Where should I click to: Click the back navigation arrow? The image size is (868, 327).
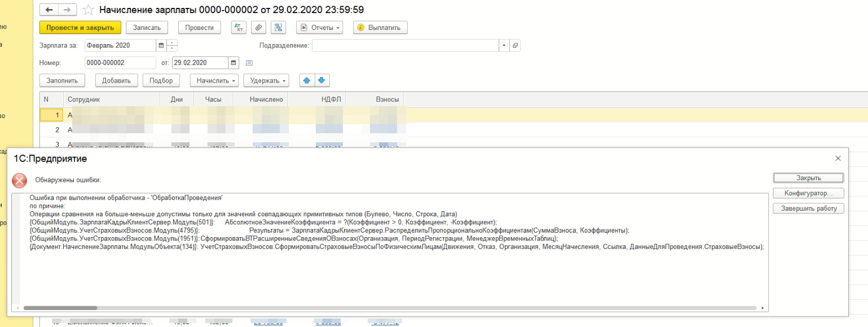49,10
